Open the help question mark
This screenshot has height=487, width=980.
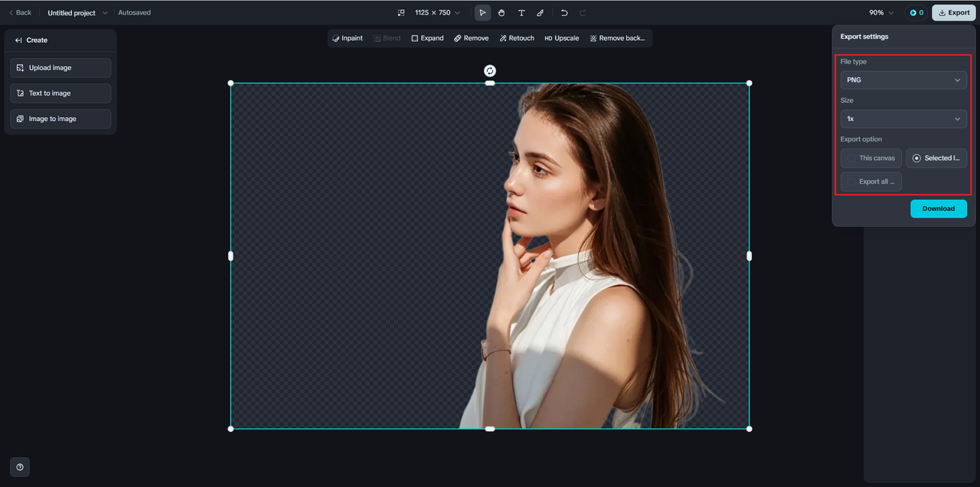pos(20,467)
